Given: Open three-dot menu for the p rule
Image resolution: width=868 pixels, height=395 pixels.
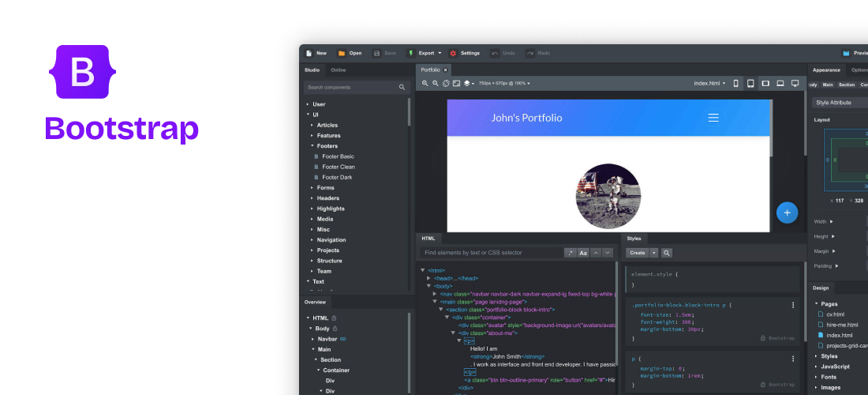Looking at the screenshot, I should (x=793, y=359).
